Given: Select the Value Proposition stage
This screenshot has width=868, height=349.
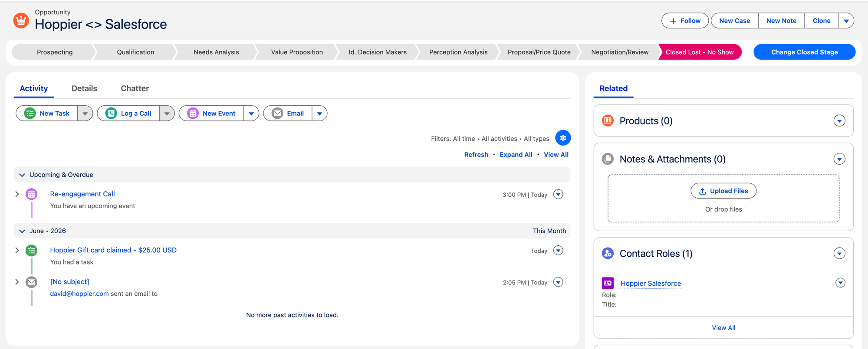Looking at the screenshot, I should pyautogui.click(x=297, y=52).
